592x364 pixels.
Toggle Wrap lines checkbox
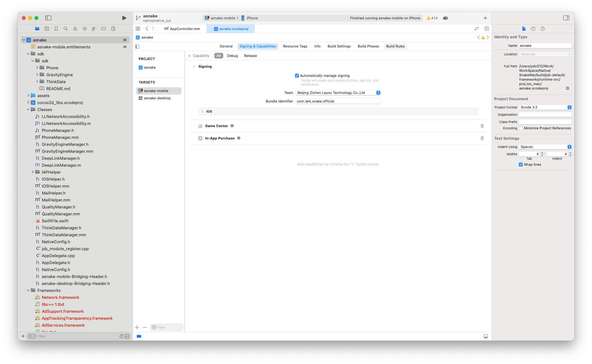point(521,164)
